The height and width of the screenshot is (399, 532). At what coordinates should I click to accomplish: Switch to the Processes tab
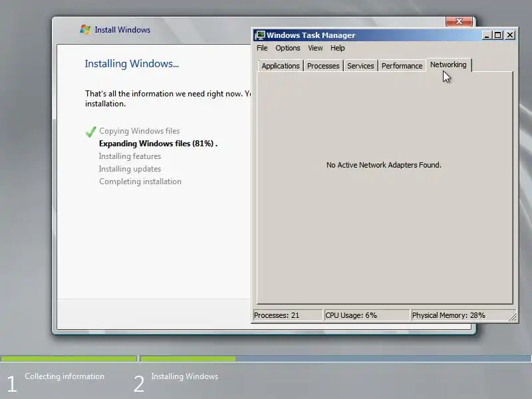click(323, 66)
